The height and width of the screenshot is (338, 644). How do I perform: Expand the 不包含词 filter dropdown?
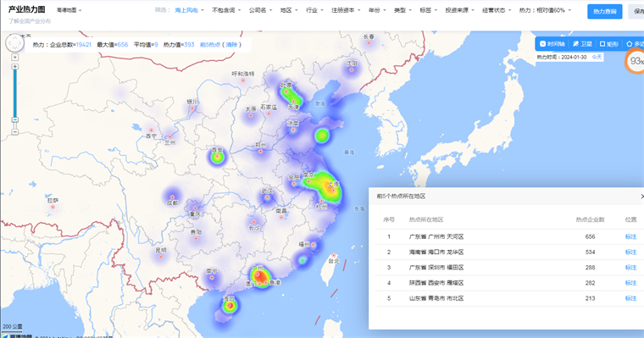coord(226,10)
